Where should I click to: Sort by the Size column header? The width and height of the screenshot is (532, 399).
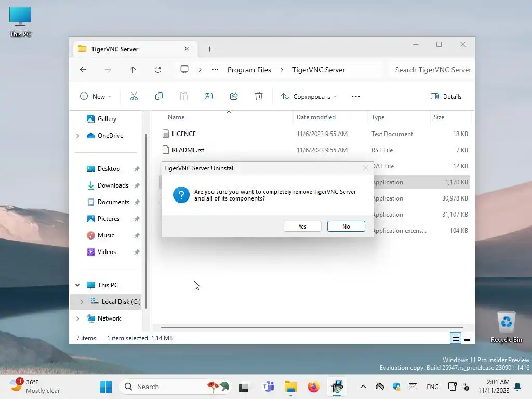click(438, 117)
